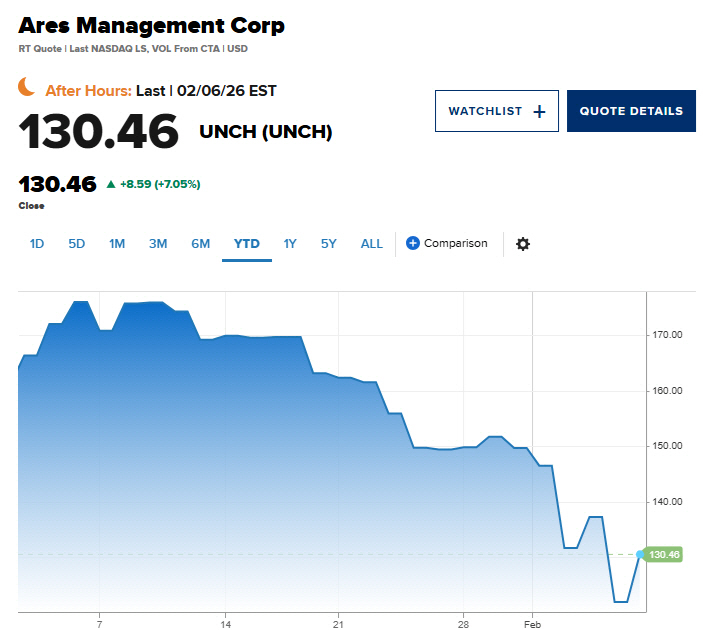The height and width of the screenshot is (630, 703).
Task: Open chart settings gear icon
Action: coord(523,244)
